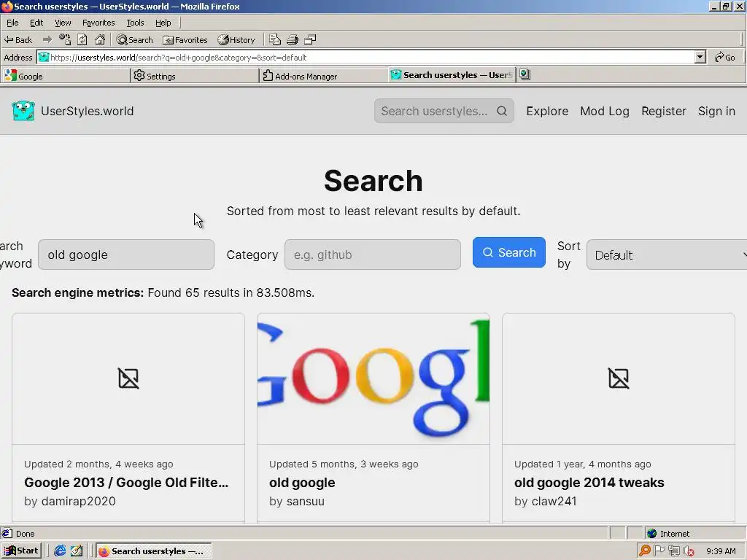Click Updated 5 months, 3 weeks ago text
Screen dimensions: 747x560
(344, 464)
